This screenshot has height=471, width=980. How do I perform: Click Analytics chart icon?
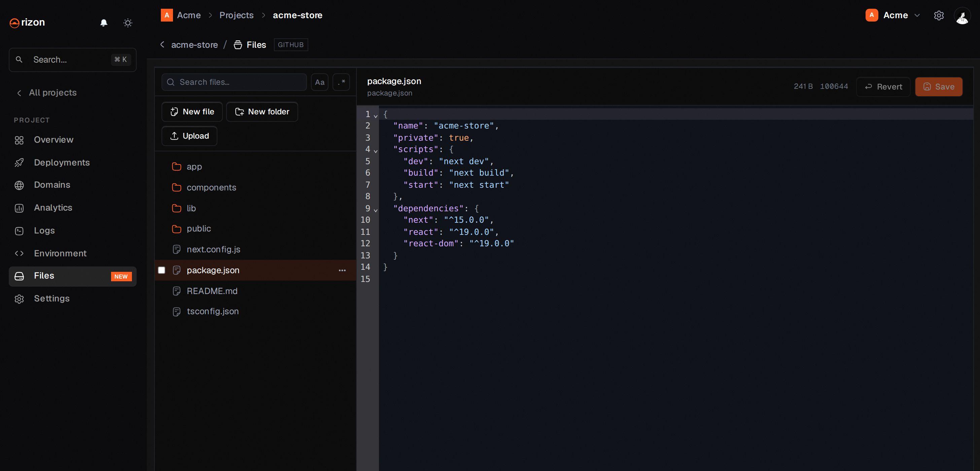(19, 208)
